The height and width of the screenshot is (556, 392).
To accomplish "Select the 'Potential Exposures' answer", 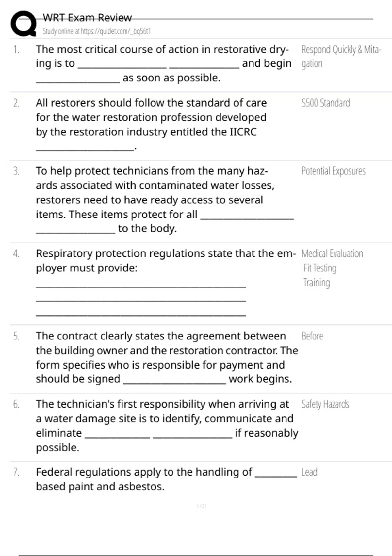I will point(333,171).
